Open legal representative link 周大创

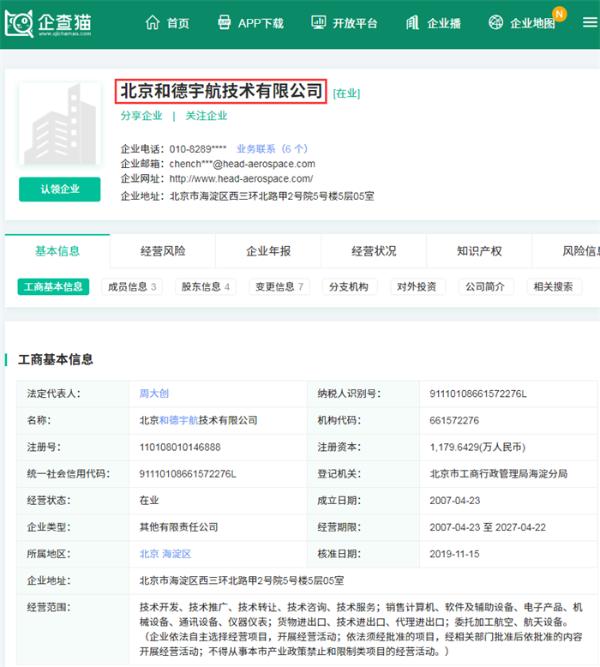click(154, 393)
